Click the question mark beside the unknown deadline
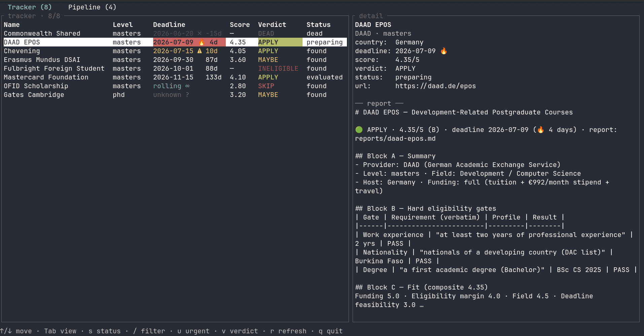Image resolution: width=644 pixels, height=336 pixels. (x=187, y=95)
